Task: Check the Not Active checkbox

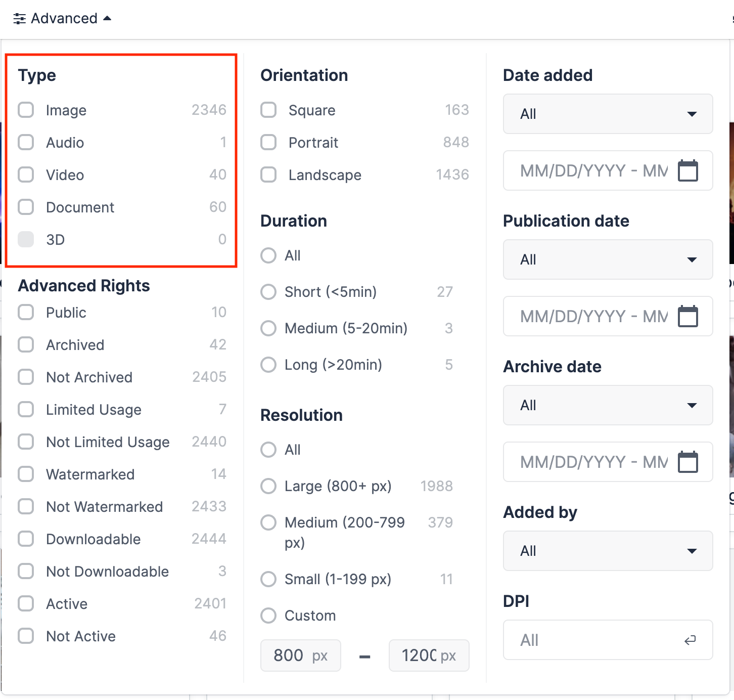Action: click(26, 636)
